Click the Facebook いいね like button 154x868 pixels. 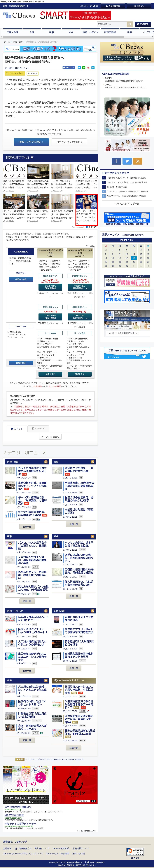[69, 68]
